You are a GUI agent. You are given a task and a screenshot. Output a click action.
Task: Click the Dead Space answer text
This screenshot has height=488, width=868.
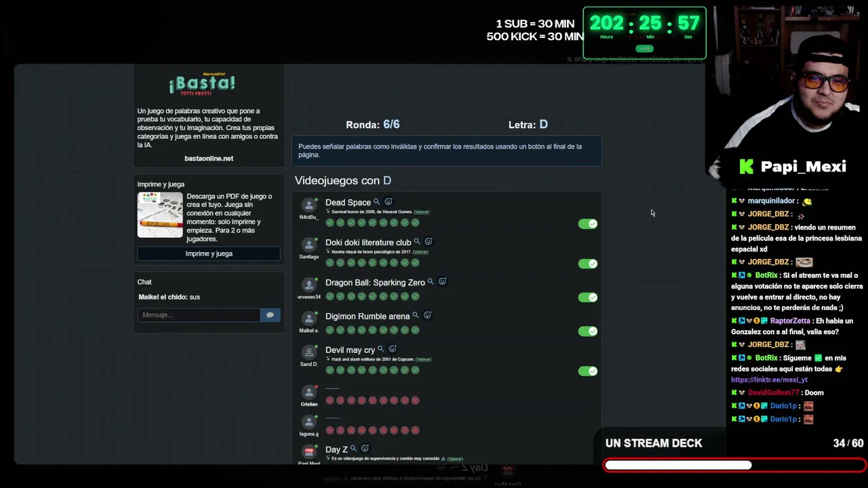tap(348, 203)
